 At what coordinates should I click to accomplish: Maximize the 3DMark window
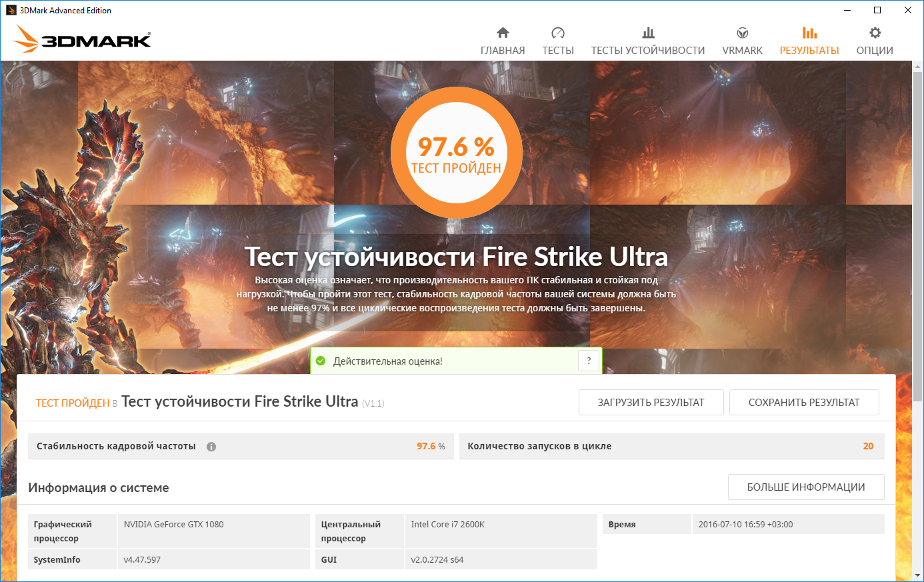click(x=877, y=10)
